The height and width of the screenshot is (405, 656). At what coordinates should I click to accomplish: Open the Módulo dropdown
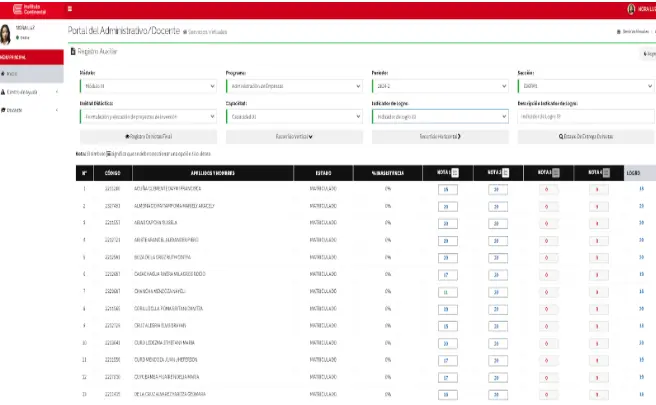point(147,86)
